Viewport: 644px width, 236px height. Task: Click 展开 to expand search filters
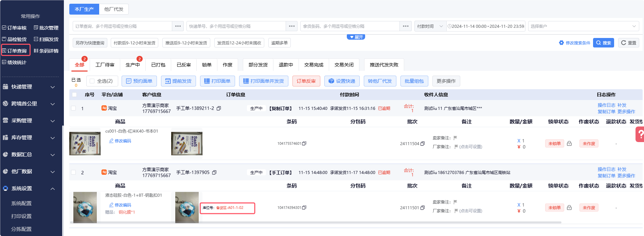(356, 37)
